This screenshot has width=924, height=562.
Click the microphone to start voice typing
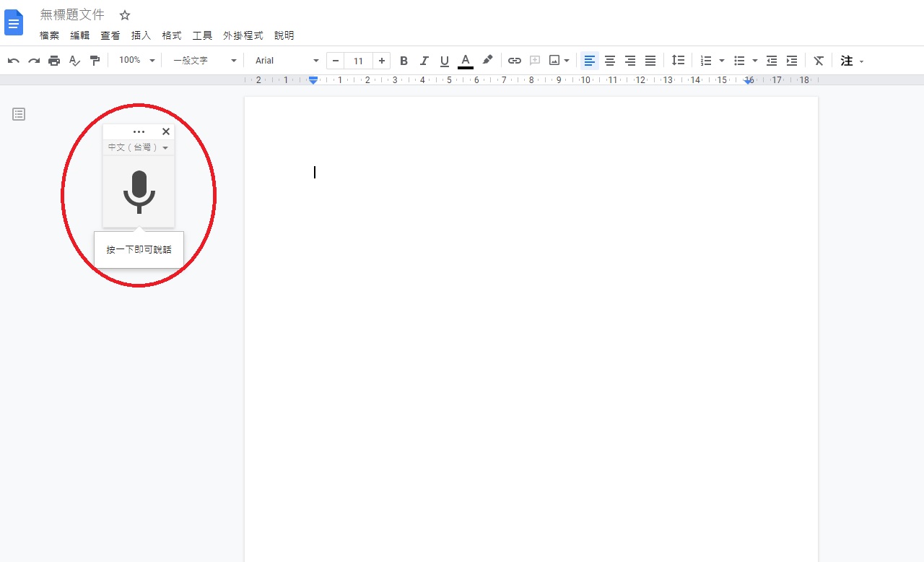(x=139, y=191)
